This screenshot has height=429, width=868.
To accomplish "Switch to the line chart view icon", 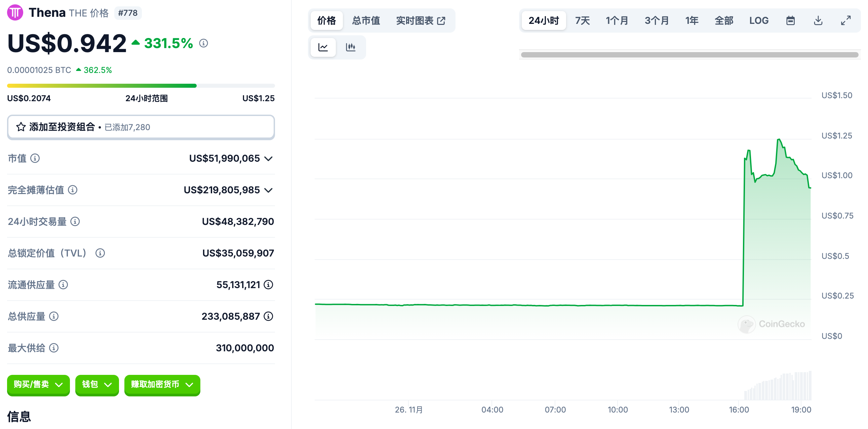I will (323, 47).
